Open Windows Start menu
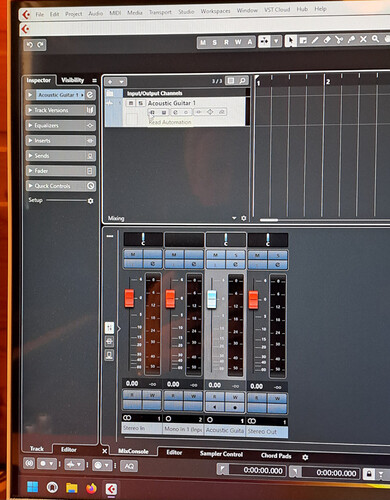This screenshot has height=500, width=390. [x=33, y=487]
